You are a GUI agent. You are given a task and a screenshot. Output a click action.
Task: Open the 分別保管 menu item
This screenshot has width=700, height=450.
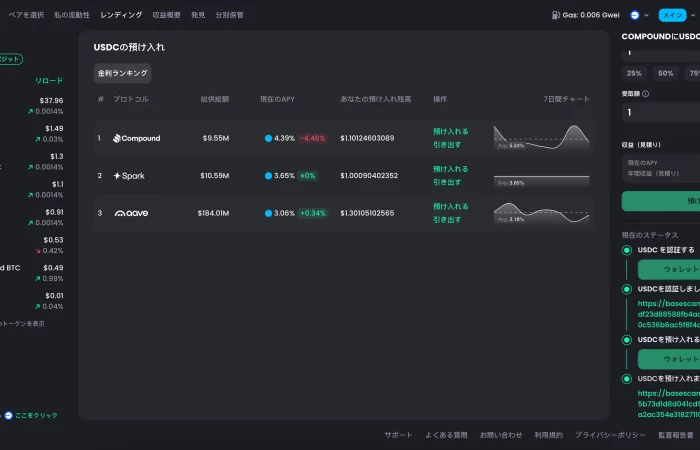pos(229,15)
